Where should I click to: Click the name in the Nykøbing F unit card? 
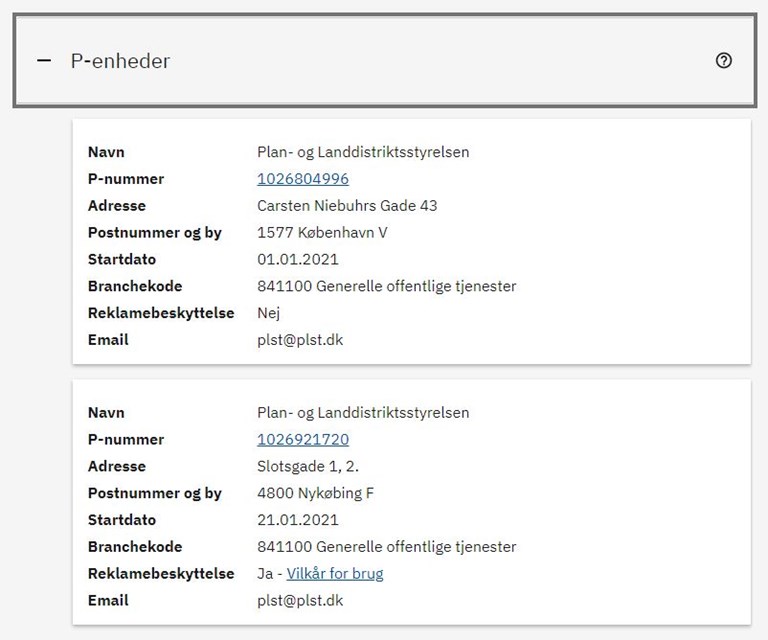[x=363, y=413]
